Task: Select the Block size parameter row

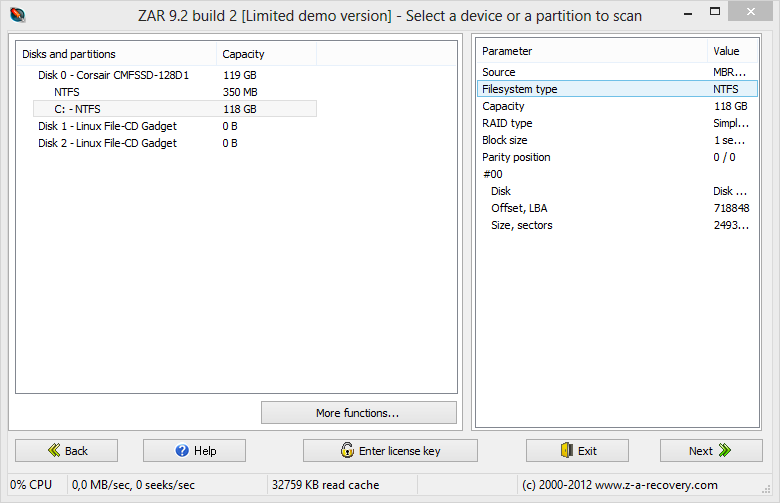Action: tap(617, 140)
